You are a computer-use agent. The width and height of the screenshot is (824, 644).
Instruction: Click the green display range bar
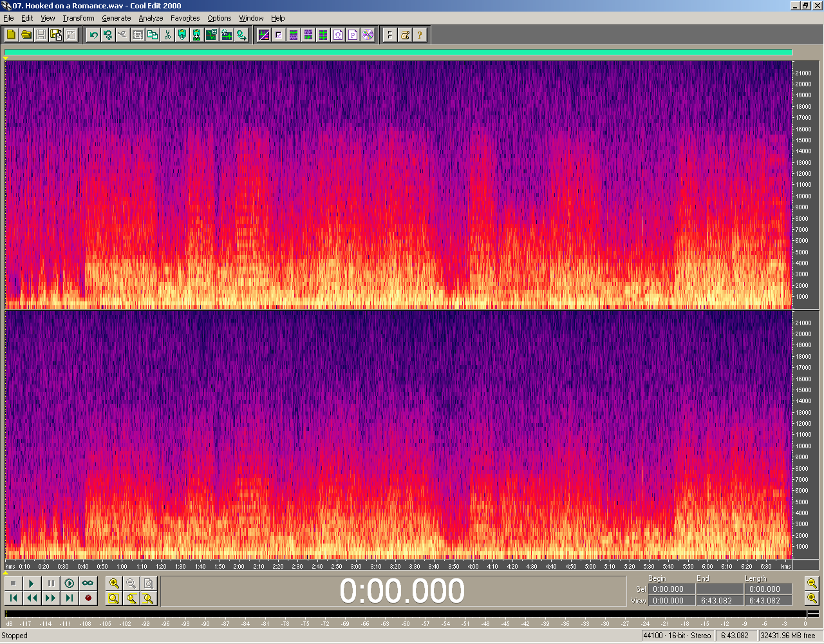(398, 53)
